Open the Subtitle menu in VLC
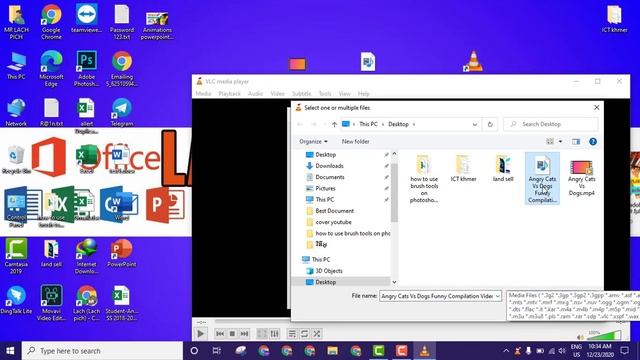The height and width of the screenshot is (360, 640). point(302,93)
